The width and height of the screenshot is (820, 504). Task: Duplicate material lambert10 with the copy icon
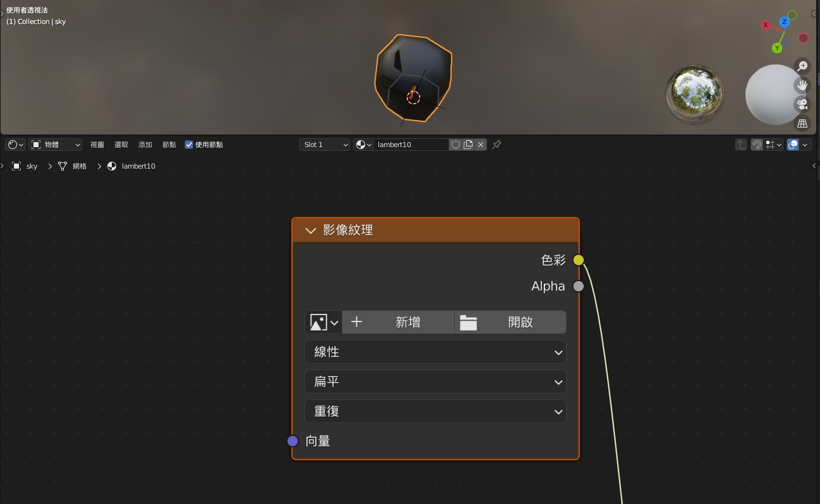[468, 145]
